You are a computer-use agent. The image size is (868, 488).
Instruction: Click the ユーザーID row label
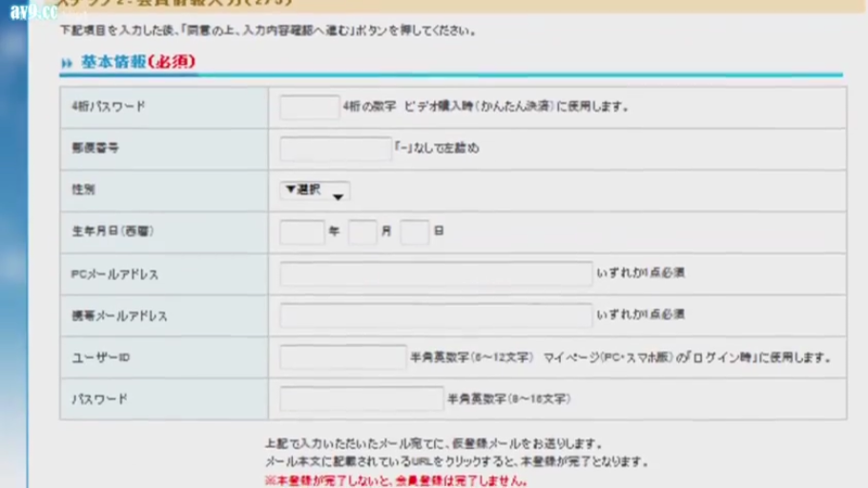[100, 357]
